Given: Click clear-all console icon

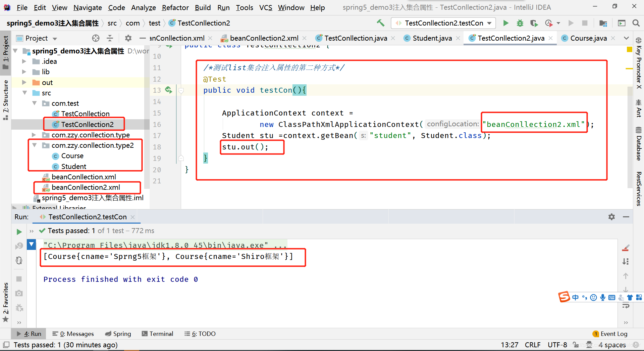Looking at the screenshot, I should click(x=626, y=248).
